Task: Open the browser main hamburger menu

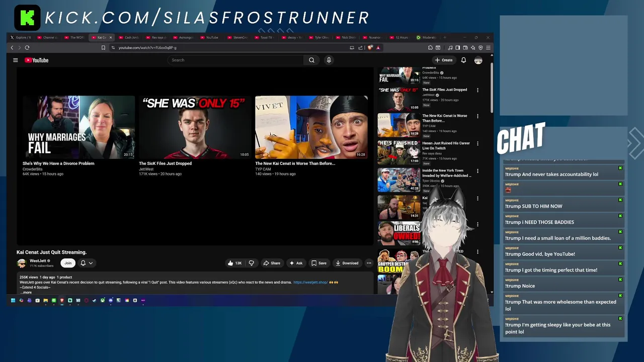Action: pyautogui.click(x=488, y=48)
